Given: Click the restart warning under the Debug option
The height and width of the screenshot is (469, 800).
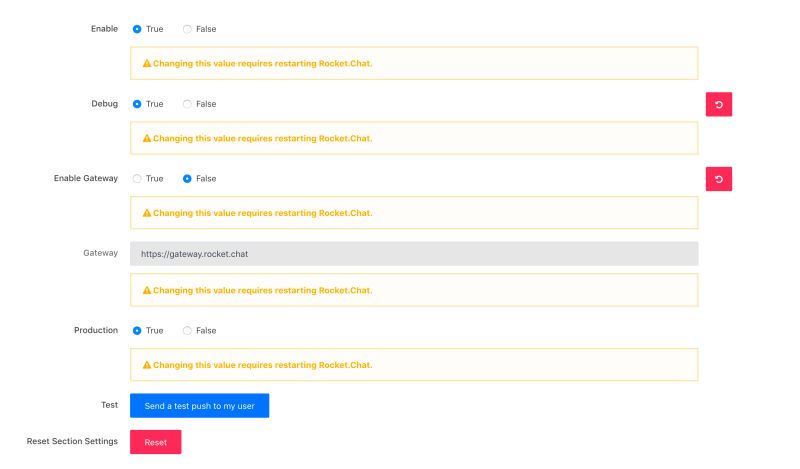Looking at the screenshot, I should (x=414, y=138).
